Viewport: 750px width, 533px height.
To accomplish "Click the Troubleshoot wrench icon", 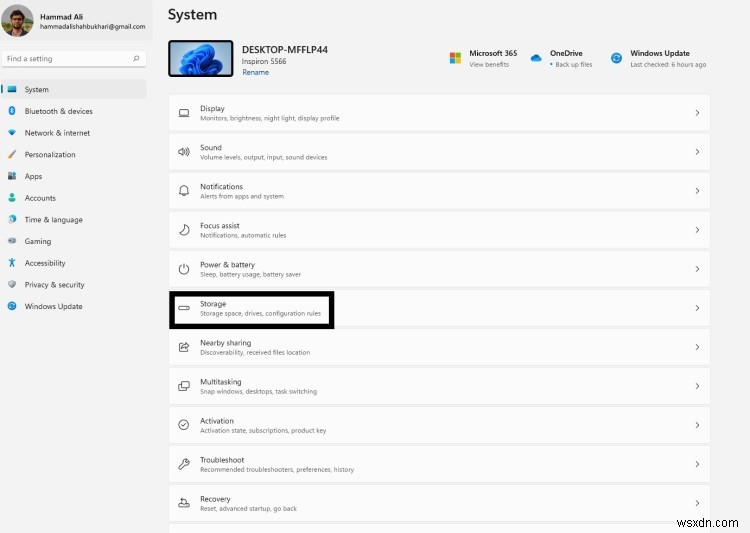I will 184,464.
